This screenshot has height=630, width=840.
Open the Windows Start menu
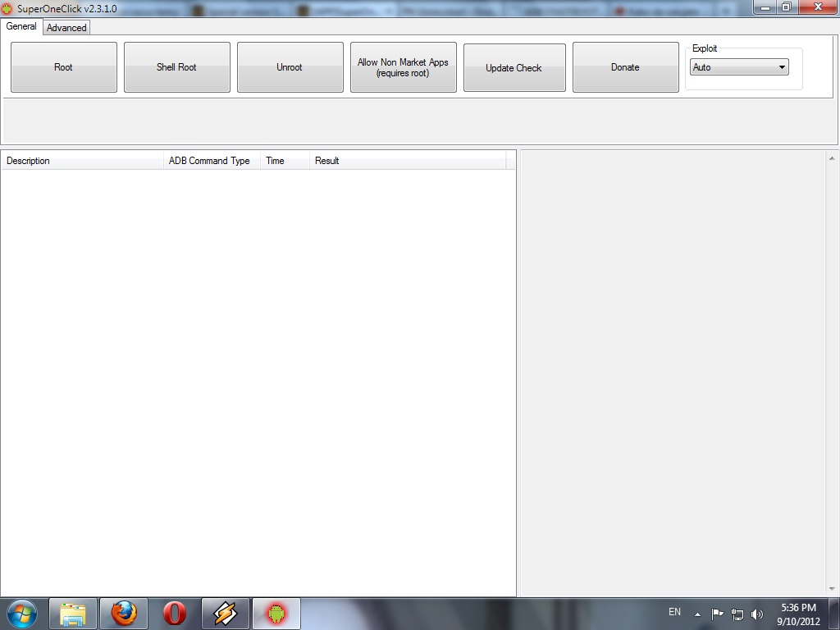(22, 614)
